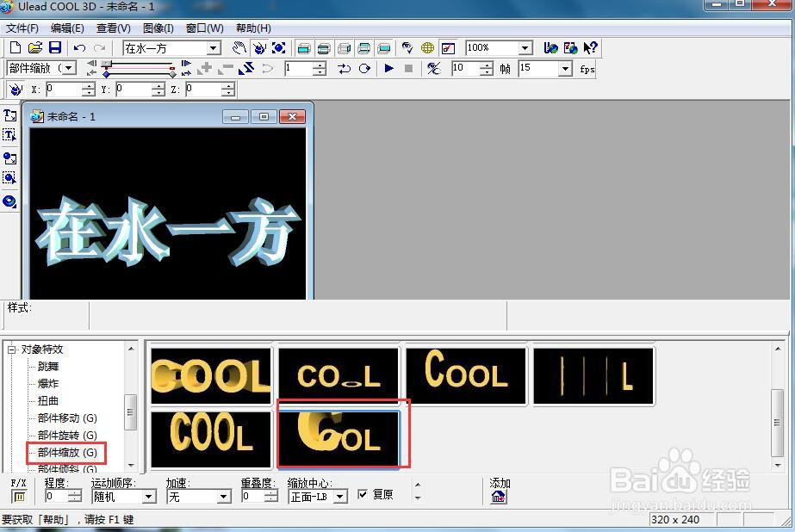Click the edit text tool in sidebar
The width and height of the screenshot is (795, 532).
[9, 135]
